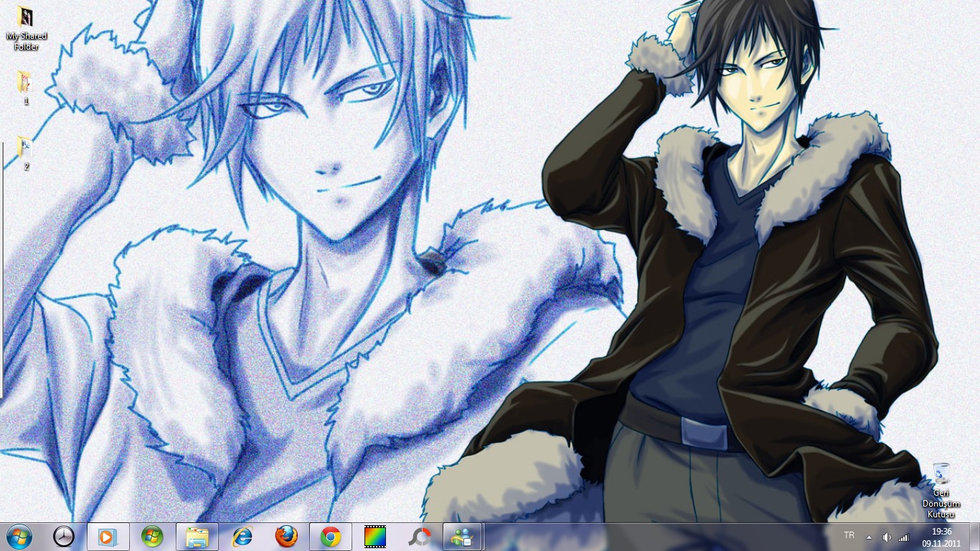Launch Mozilla Firefox from taskbar
980x551 pixels.
pos(286,537)
